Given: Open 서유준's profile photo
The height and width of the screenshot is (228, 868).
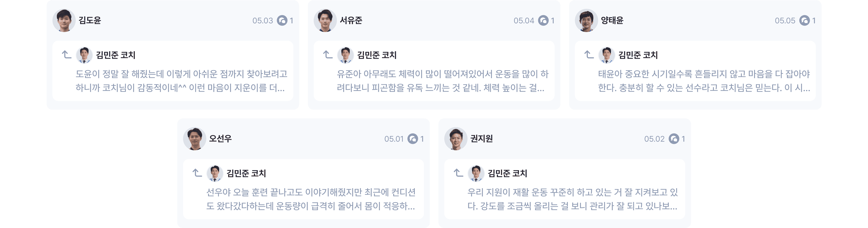Looking at the screenshot, I should click(x=325, y=21).
